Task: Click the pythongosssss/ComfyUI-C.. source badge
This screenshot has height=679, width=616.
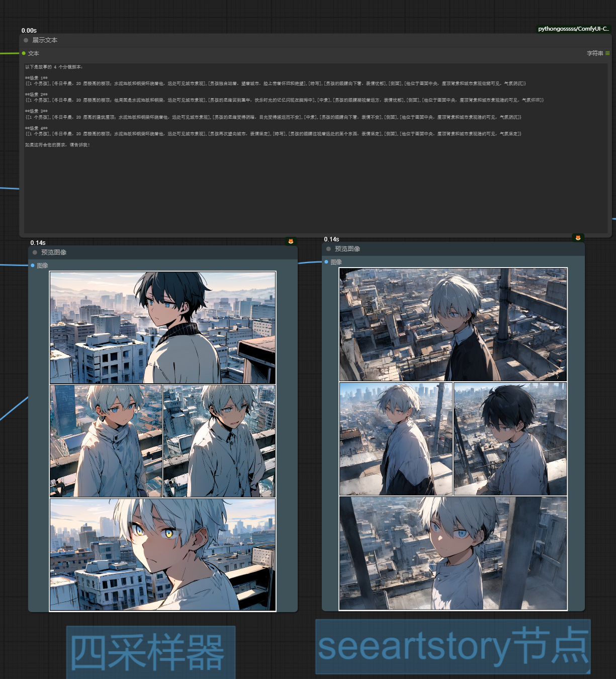Action: tap(573, 29)
